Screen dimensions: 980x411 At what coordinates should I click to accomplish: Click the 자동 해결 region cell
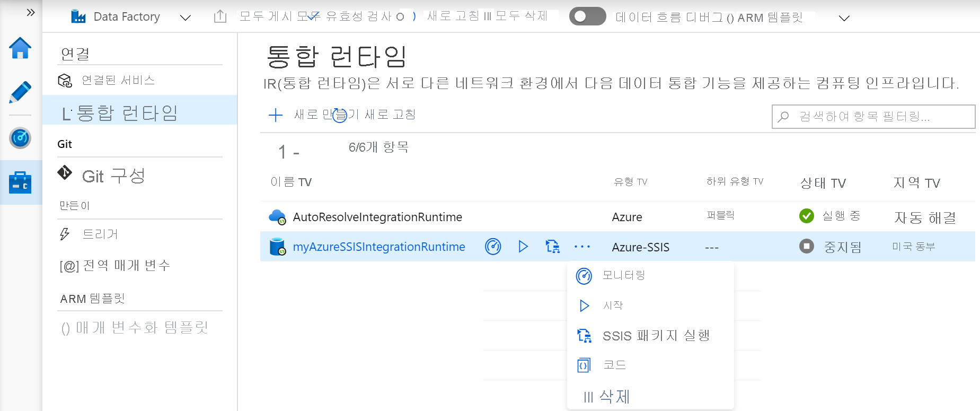[x=925, y=217]
